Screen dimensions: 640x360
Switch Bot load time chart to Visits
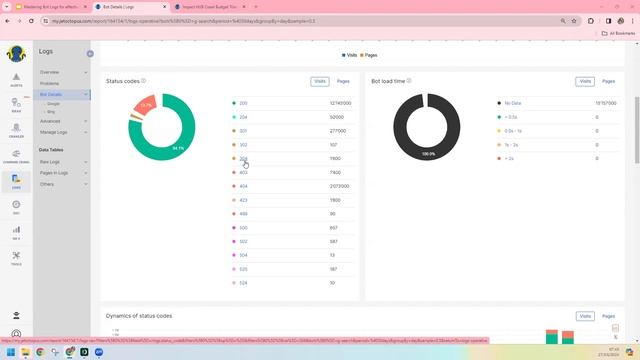(x=585, y=81)
